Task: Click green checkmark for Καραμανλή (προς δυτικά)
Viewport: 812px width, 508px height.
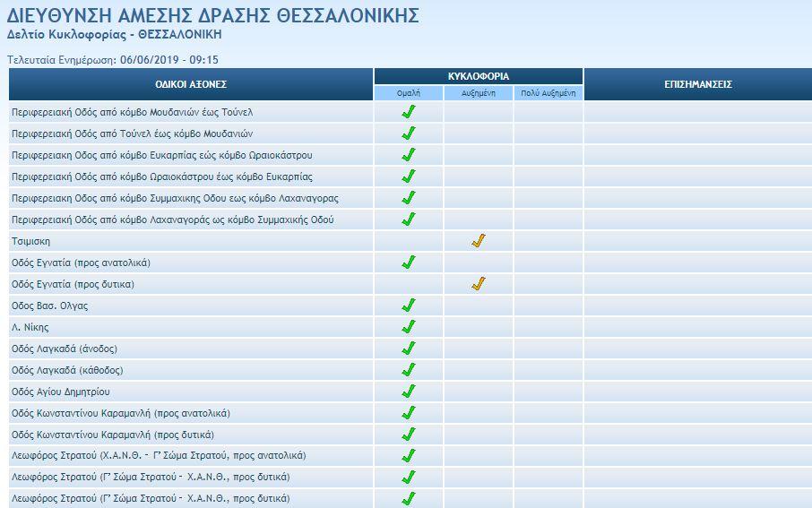Action: pyautogui.click(x=409, y=435)
